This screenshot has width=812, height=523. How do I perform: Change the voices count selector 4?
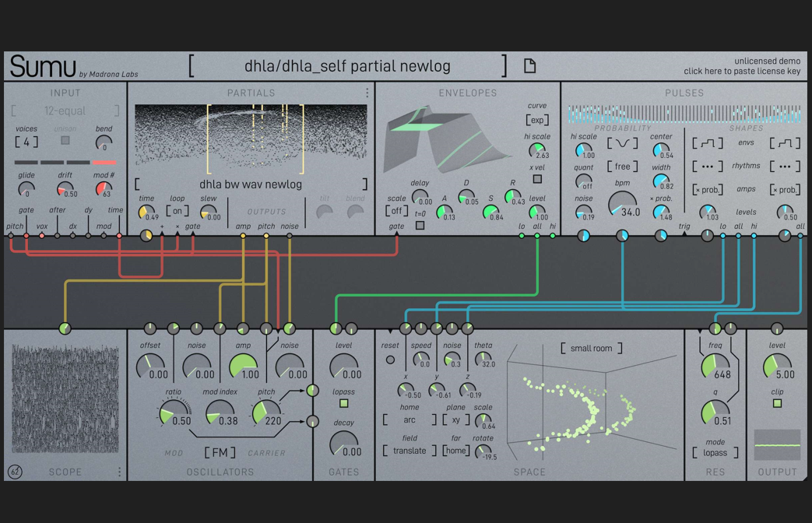tap(26, 142)
